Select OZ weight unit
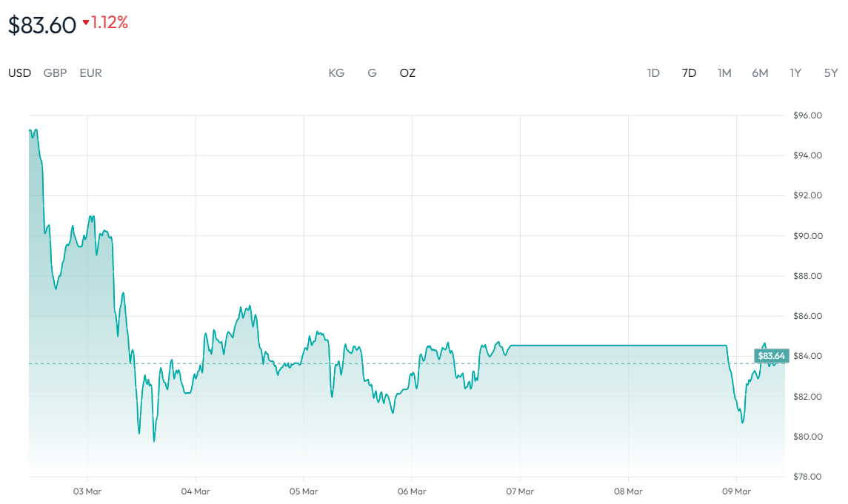Image resolution: width=848 pixels, height=504 pixels. (x=407, y=73)
